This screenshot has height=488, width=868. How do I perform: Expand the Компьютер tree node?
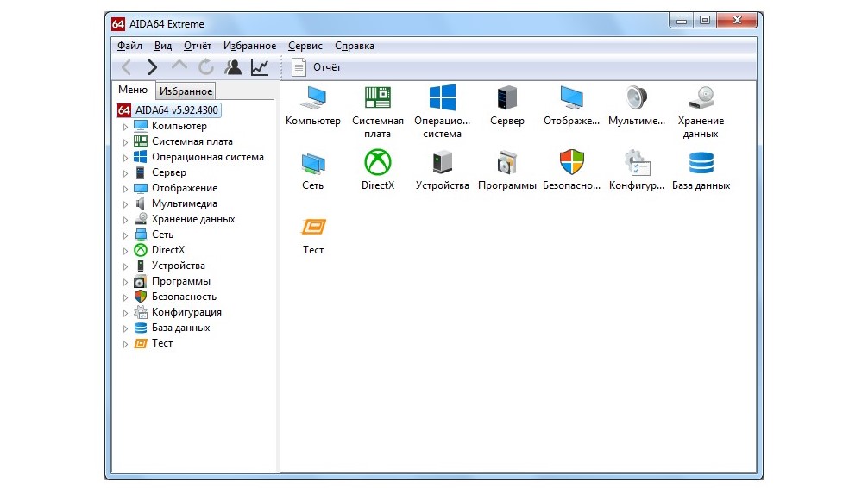[126, 126]
